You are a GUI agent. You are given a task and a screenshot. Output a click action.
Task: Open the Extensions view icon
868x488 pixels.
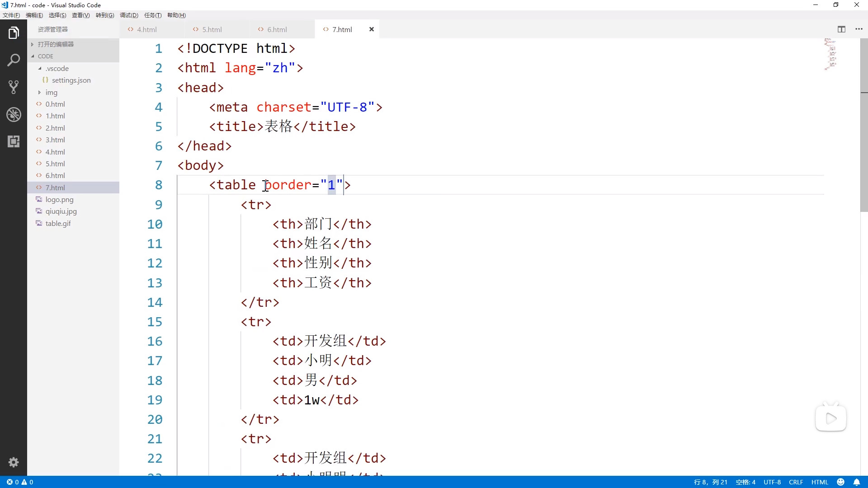click(14, 141)
